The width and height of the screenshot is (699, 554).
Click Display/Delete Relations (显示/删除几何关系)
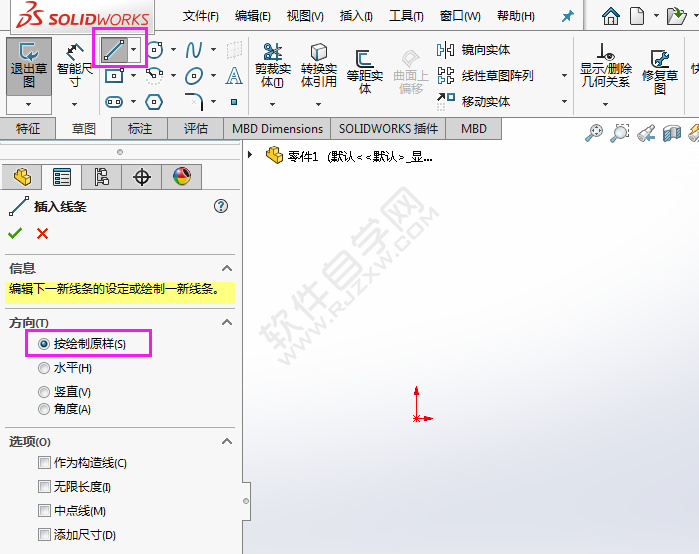(606, 66)
